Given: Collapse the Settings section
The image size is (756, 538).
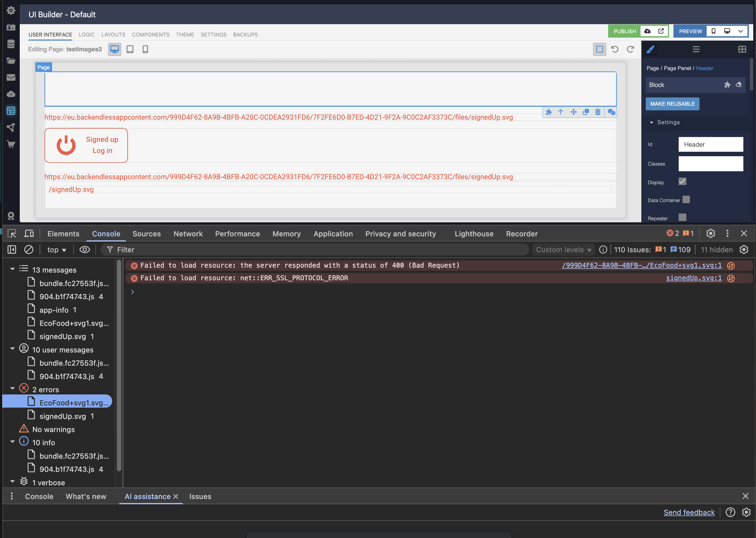Looking at the screenshot, I should (x=651, y=122).
